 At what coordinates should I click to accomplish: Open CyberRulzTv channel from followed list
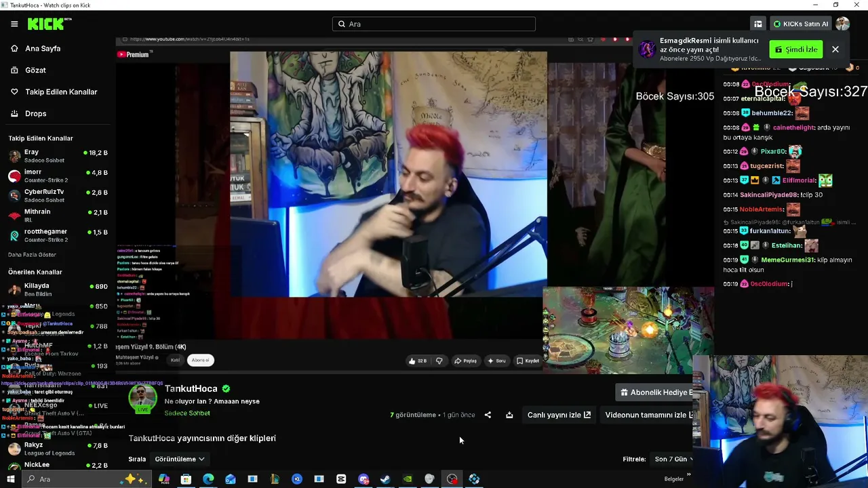point(58,195)
